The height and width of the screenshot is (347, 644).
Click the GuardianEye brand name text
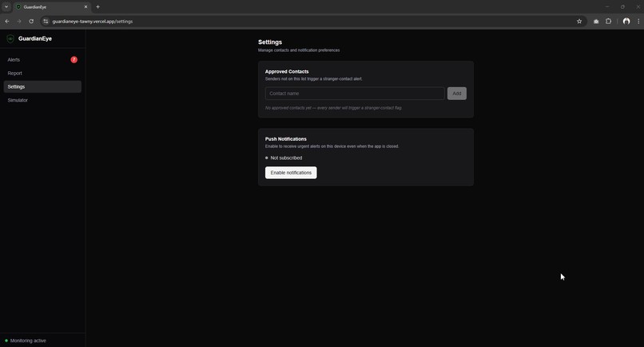click(x=35, y=38)
